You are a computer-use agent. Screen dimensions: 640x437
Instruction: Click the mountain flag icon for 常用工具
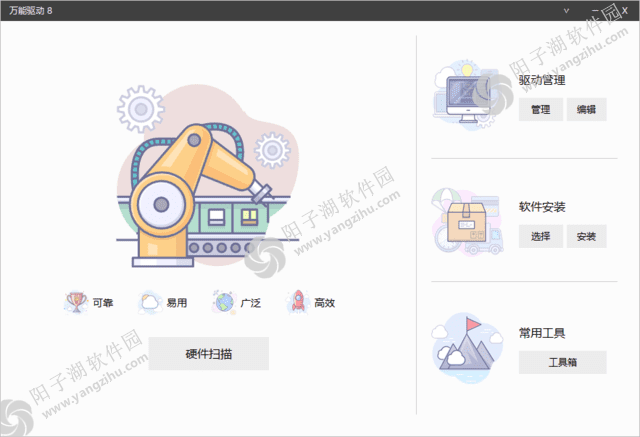pyautogui.click(x=468, y=349)
